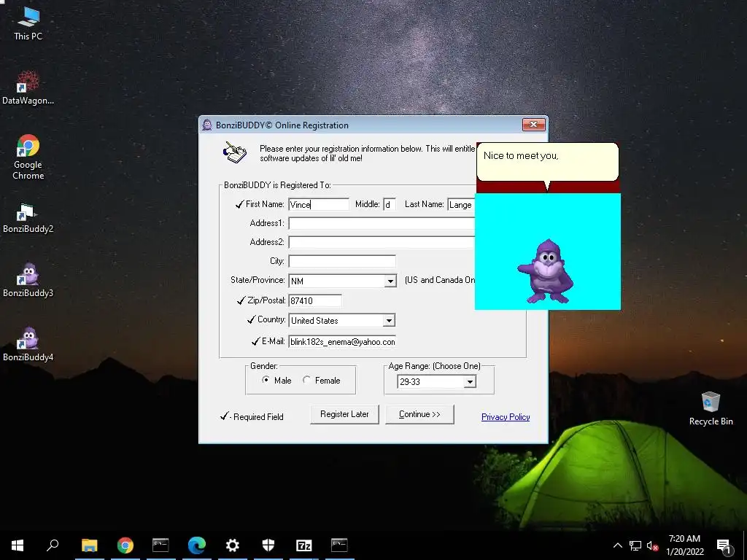The height and width of the screenshot is (560, 747).
Task: Open Chrome from the taskbar
Action: pyautogui.click(x=125, y=545)
